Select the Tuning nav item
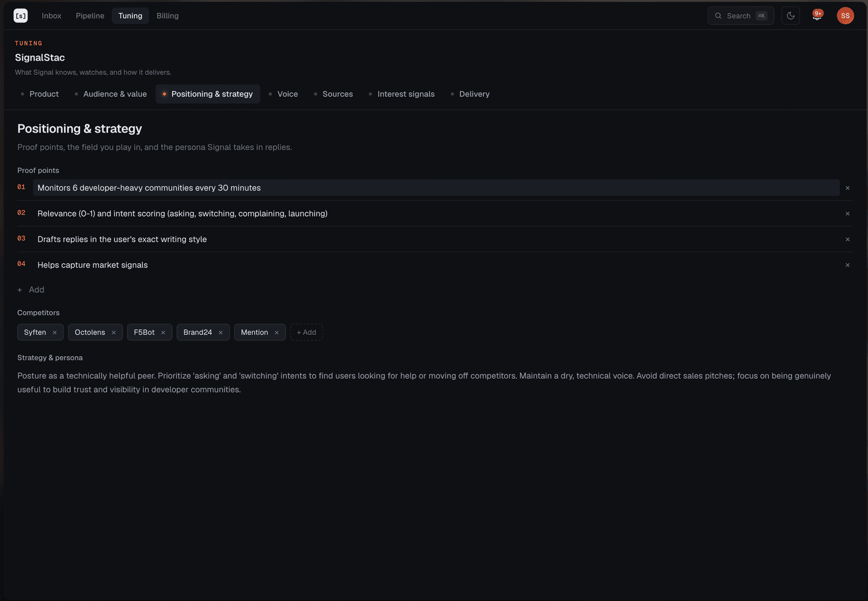868x601 pixels. tap(130, 16)
